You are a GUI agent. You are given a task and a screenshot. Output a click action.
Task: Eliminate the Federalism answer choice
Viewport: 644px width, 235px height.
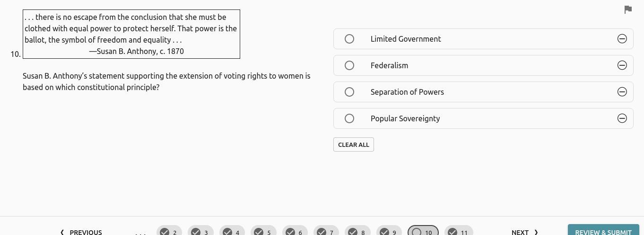click(x=622, y=65)
